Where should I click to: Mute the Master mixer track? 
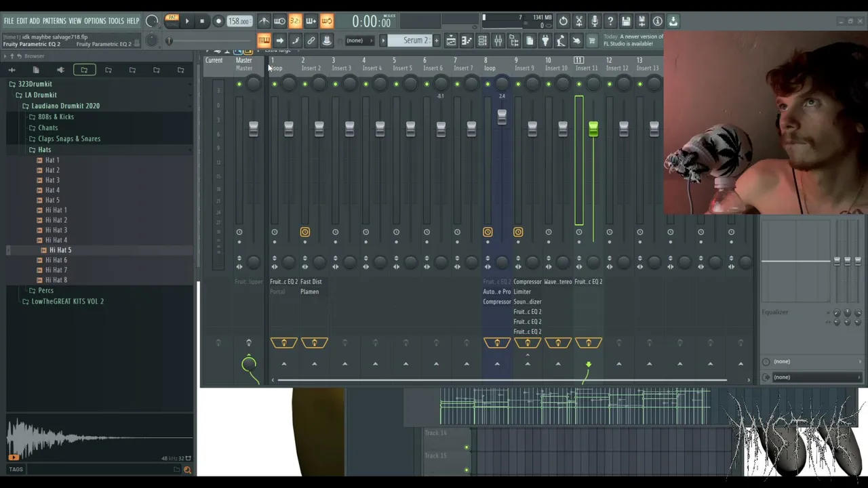click(239, 84)
